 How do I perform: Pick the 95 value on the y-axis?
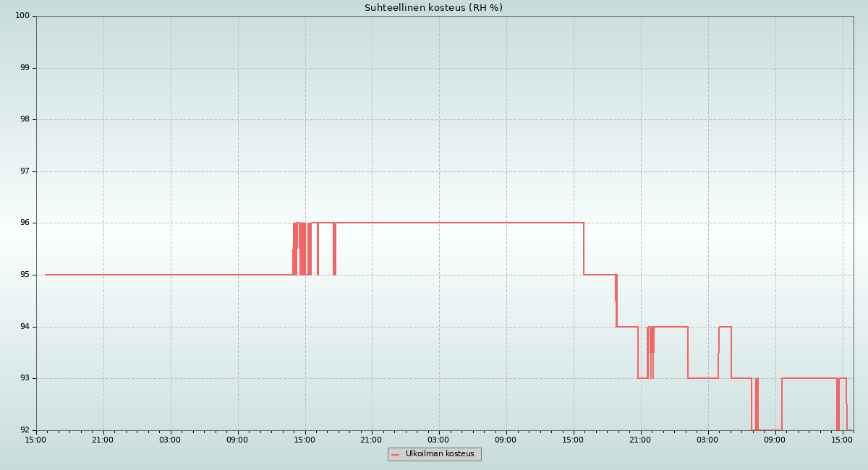coord(25,275)
